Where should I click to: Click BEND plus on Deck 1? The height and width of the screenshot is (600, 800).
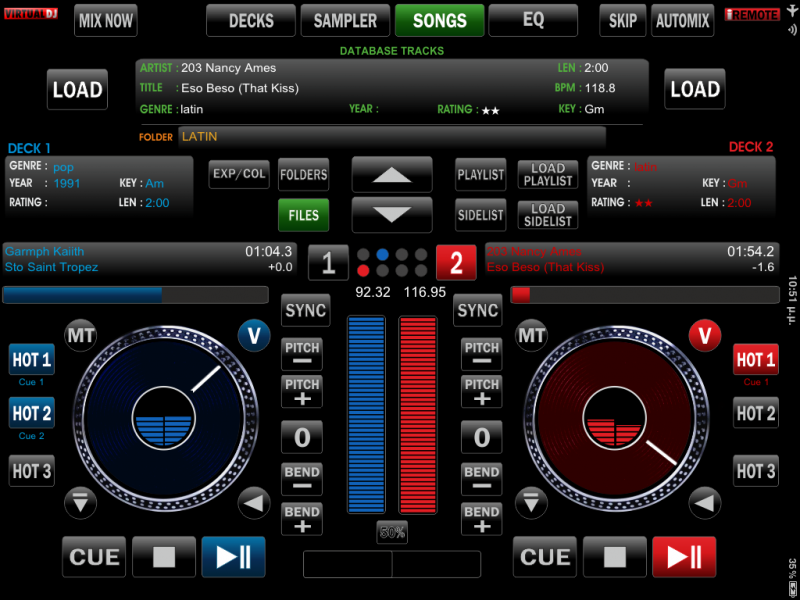click(x=302, y=519)
